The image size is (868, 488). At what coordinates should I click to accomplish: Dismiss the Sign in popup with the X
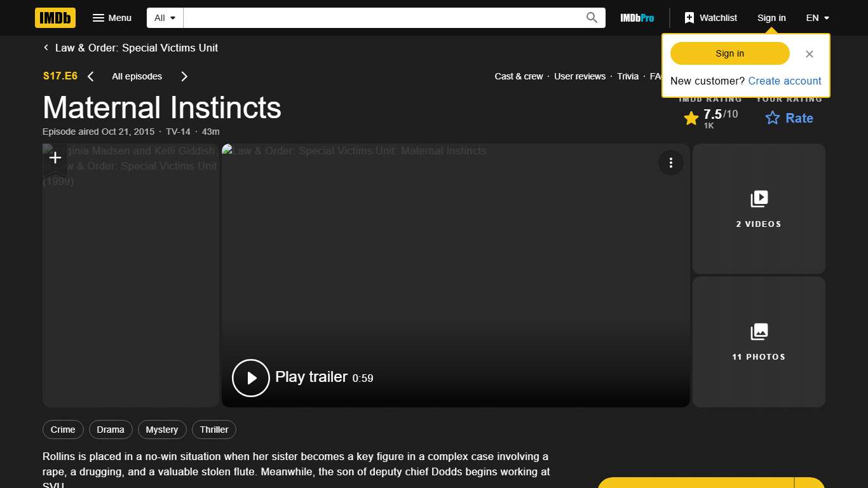[x=809, y=54]
